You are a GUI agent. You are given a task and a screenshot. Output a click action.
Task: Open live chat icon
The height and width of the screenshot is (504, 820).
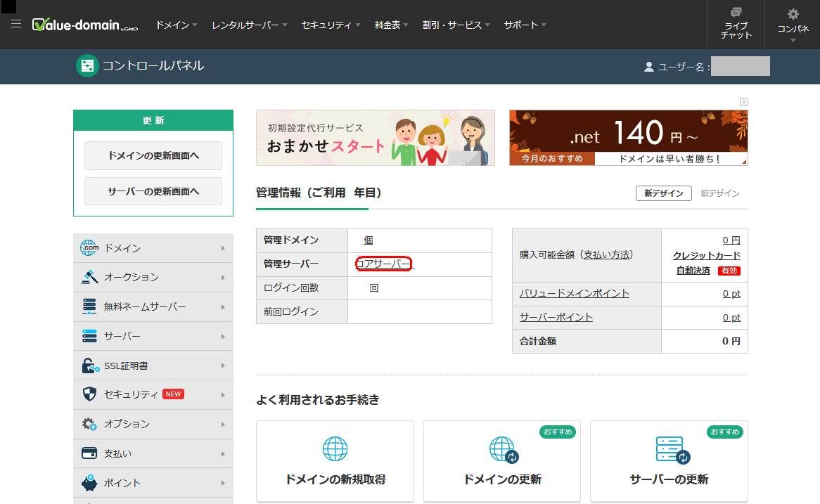(736, 13)
